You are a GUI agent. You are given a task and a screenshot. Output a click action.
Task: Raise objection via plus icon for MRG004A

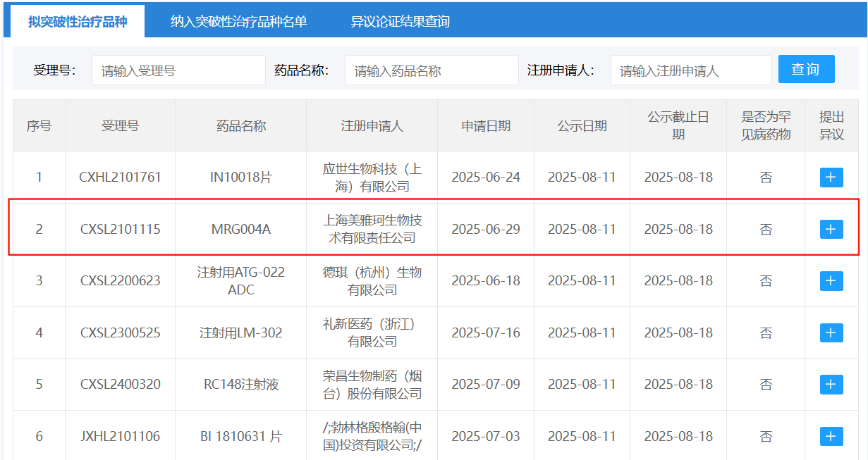tap(831, 229)
